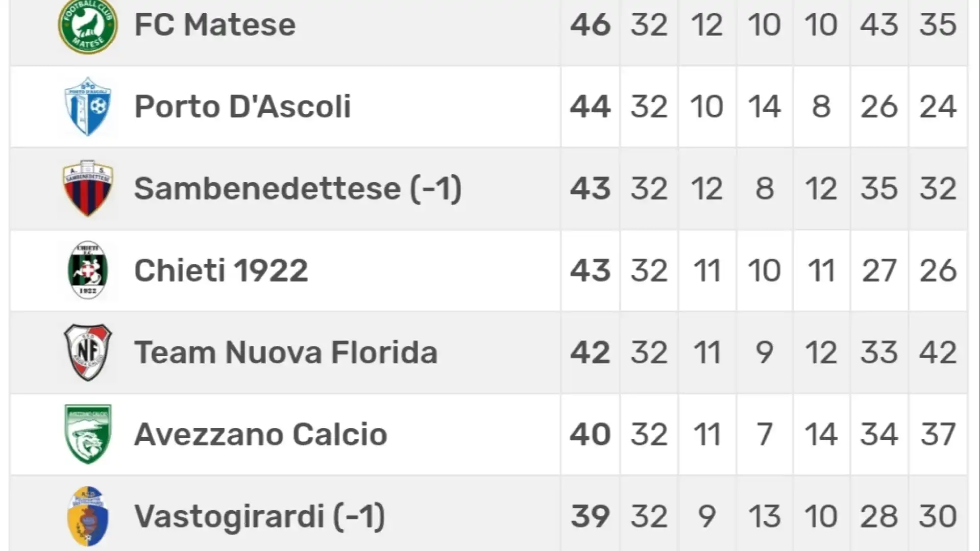Click the Chieti 1922 club badge

click(x=88, y=270)
